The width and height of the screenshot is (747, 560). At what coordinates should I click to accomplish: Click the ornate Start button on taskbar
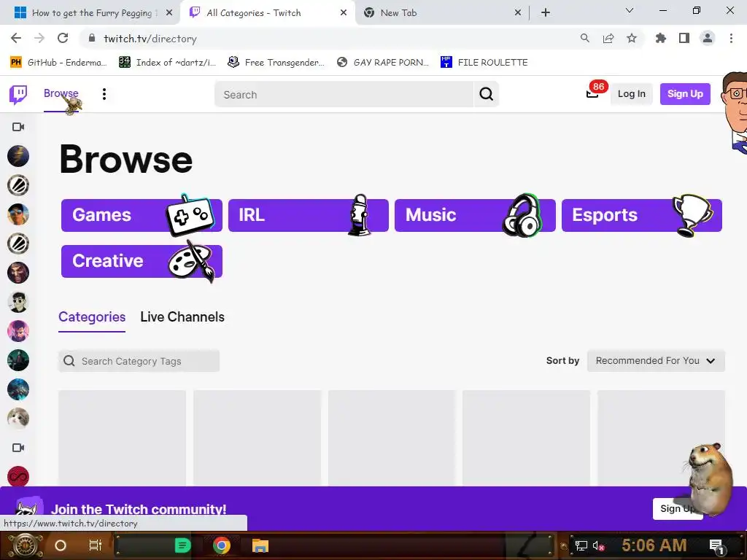click(x=24, y=545)
